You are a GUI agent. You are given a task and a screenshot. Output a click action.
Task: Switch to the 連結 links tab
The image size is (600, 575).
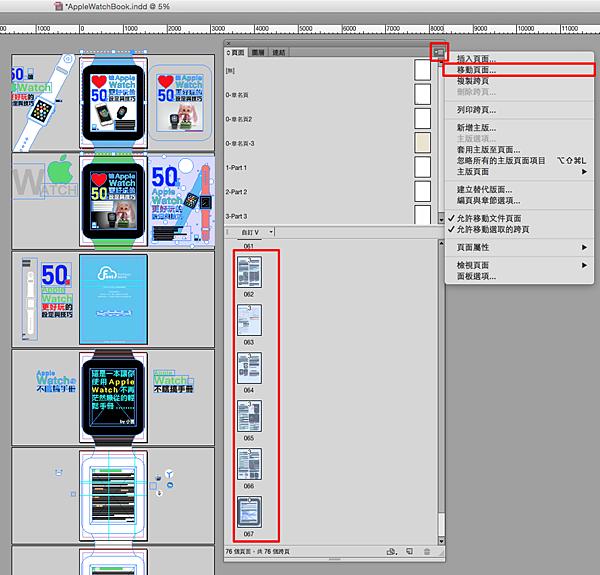tap(279, 52)
